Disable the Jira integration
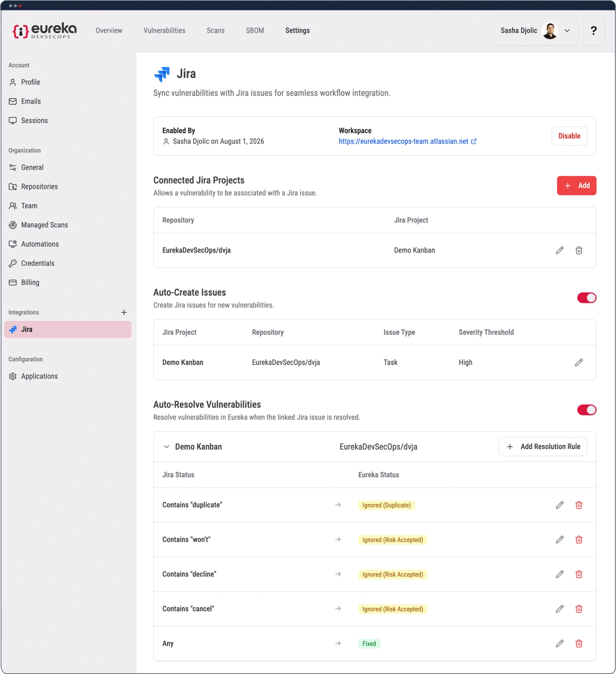The width and height of the screenshot is (616, 674). tap(569, 136)
